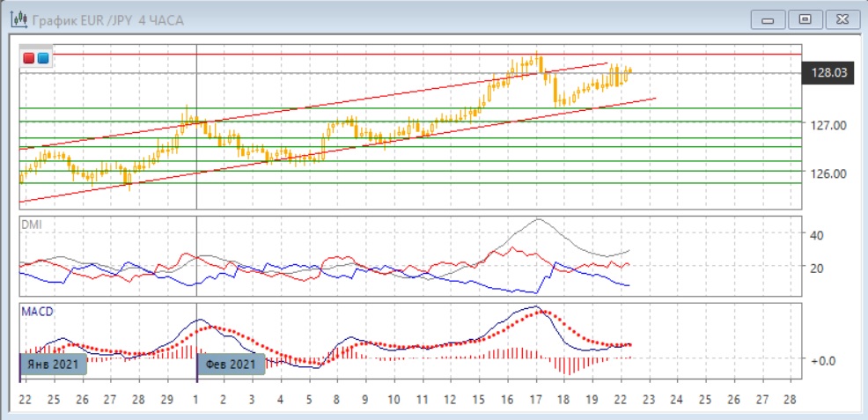Click the red square button on chart
The image size is (868, 420).
click(28, 58)
